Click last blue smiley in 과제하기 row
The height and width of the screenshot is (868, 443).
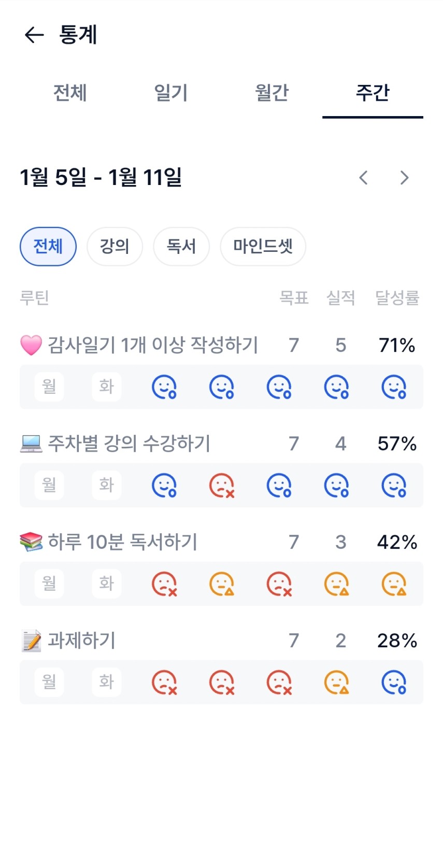pos(394,682)
